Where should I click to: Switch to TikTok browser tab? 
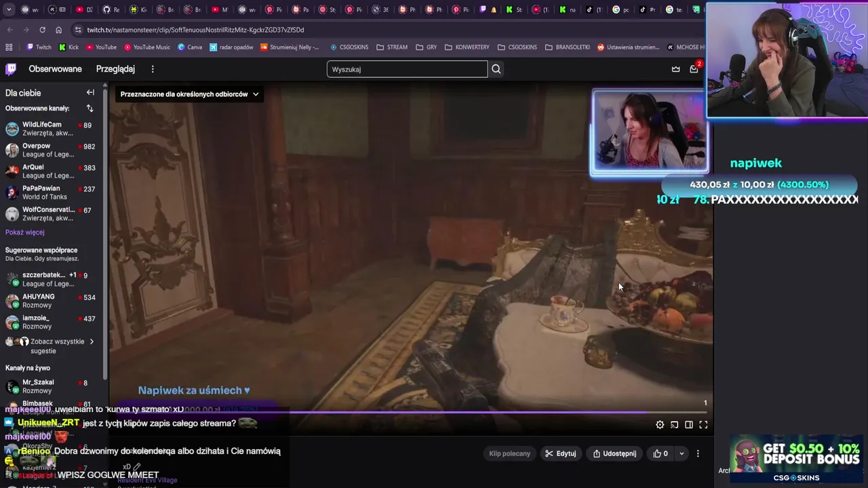tap(594, 9)
